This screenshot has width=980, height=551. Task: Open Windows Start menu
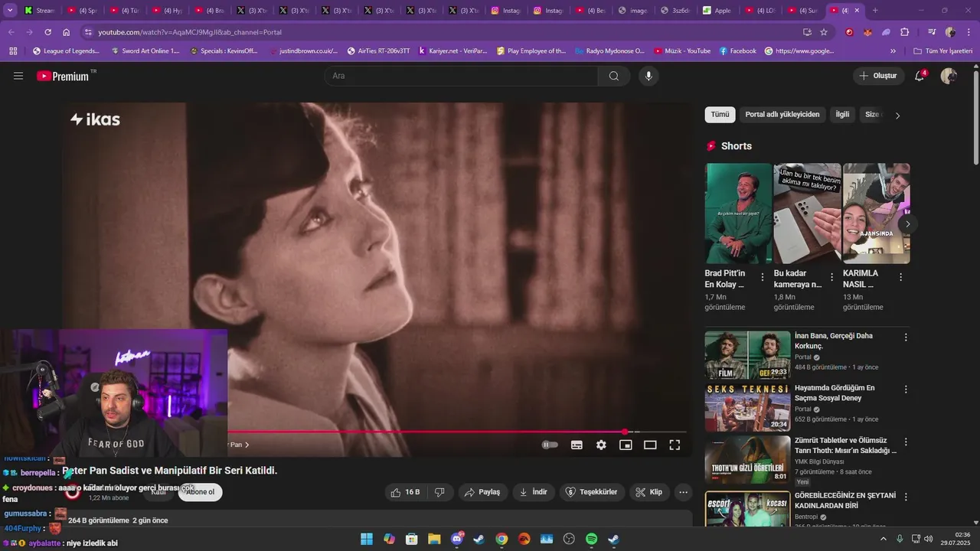pos(367,539)
